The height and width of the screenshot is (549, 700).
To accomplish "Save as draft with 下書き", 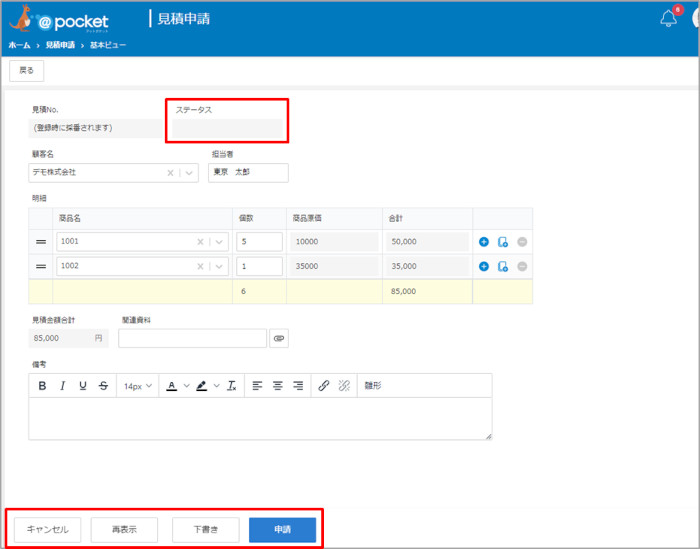I will (x=206, y=529).
